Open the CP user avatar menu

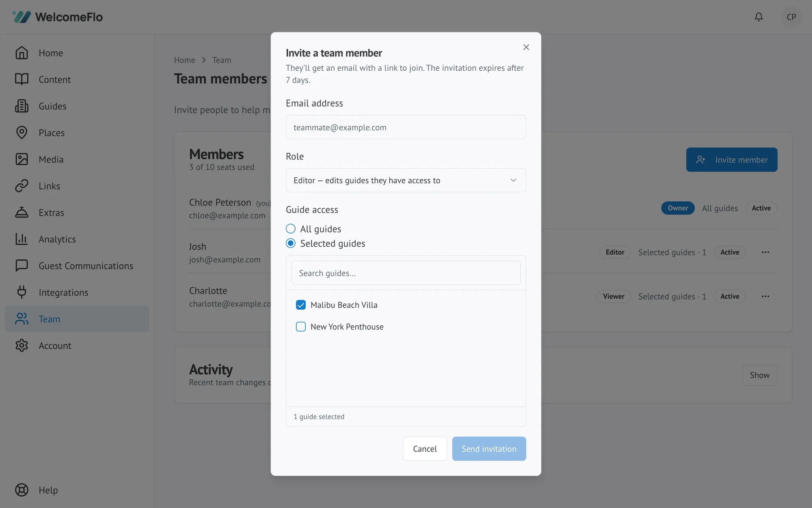pos(791,17)
